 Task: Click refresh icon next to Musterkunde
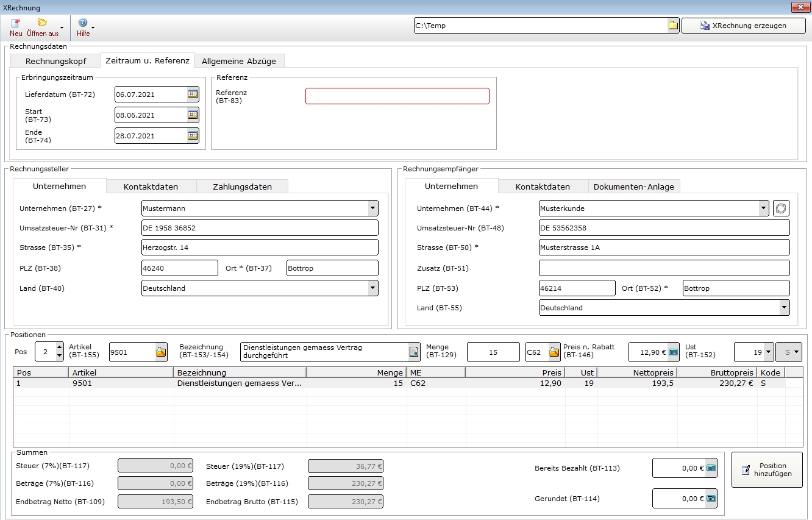(x=780, y=208)
